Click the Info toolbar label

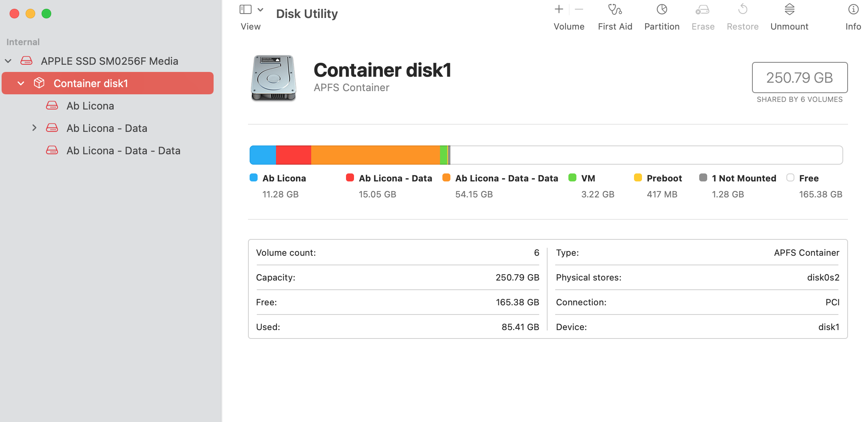(853, 27)
